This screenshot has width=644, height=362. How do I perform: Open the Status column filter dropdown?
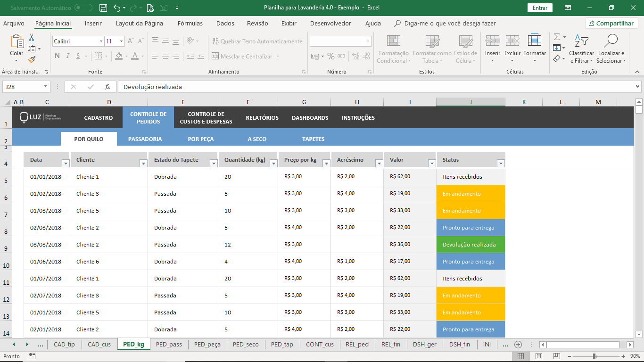pyautogui.click(x=501, y=163)
